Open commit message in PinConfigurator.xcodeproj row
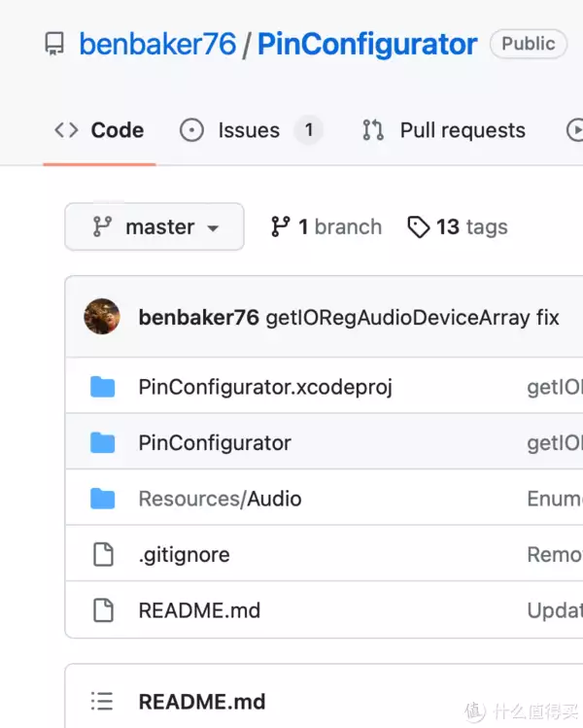Viewport: 583px width, 728px height. pos(555,387)
